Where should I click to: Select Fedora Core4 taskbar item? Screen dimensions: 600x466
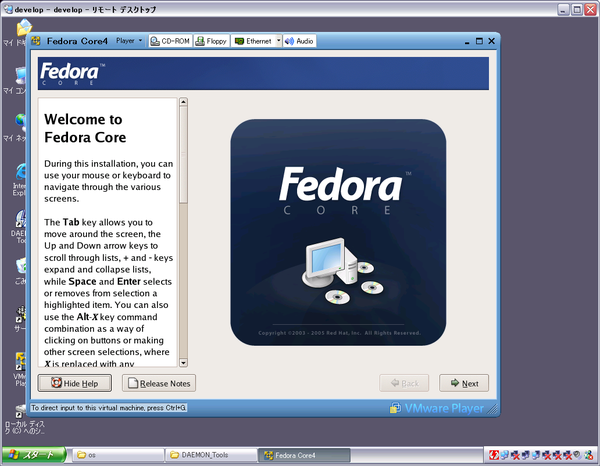pyautogui.click(x=305, y=455)
